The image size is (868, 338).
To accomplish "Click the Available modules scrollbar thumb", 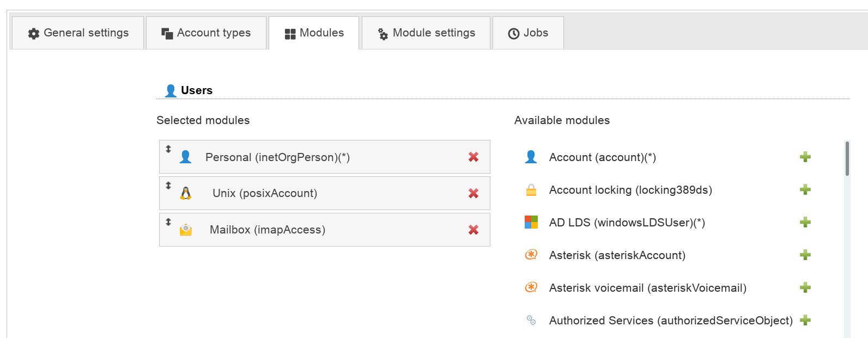I will tap(847, 159).
